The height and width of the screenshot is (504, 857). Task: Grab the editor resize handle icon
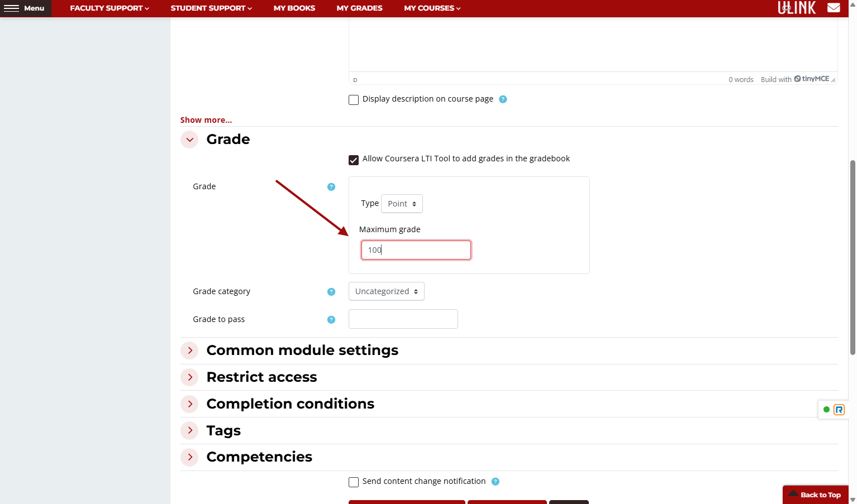(834, 80)
